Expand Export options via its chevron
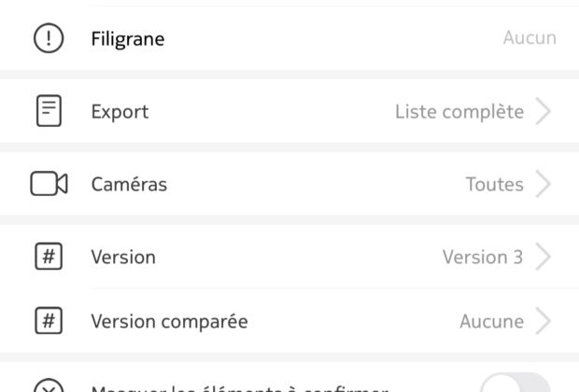The width and height of the screenshot is (579, 392). (x=544, y=111)
